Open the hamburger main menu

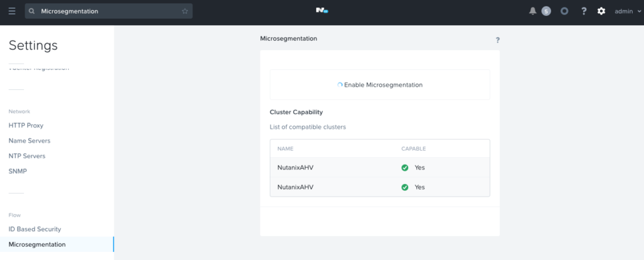click(x=12, y=11)
